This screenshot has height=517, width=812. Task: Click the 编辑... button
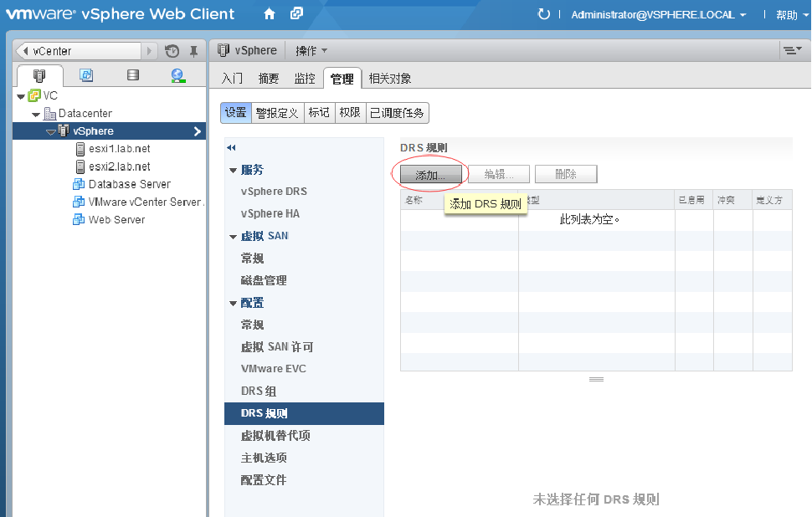click(499, 174)
